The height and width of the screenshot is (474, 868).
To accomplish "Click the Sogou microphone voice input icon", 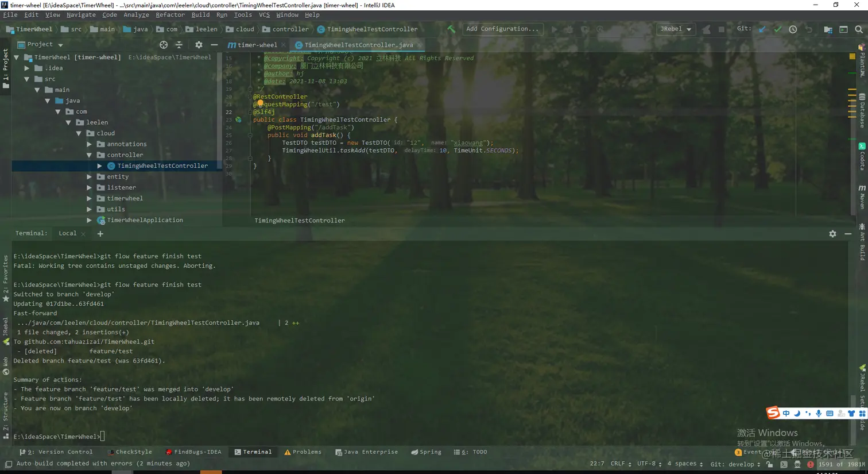I will 819,414.
